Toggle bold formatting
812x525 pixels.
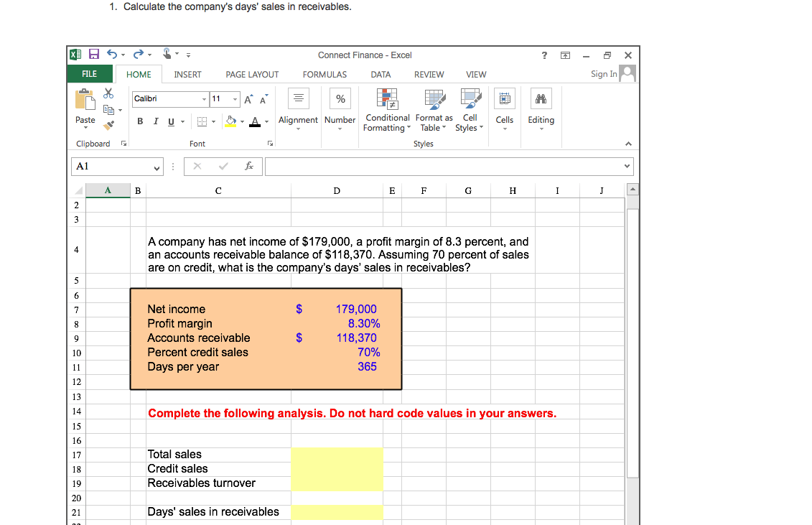point(140,121)
